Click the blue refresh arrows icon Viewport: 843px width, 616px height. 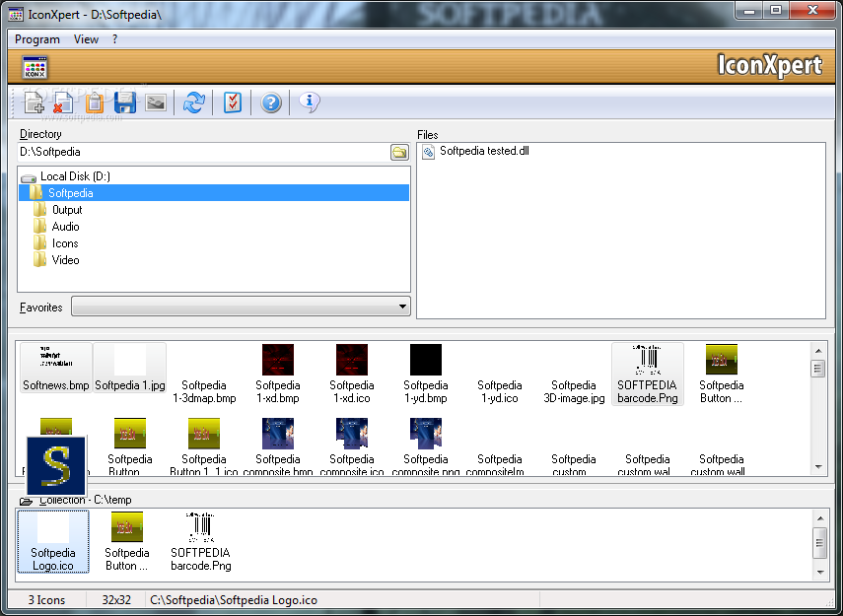pyautogui.click(x=194, y=102)
